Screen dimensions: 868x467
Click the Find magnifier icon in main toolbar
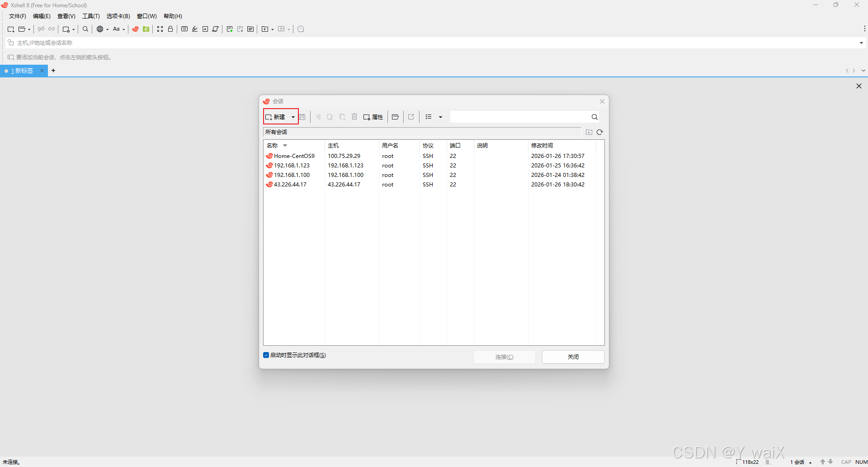tap(85, 29)
